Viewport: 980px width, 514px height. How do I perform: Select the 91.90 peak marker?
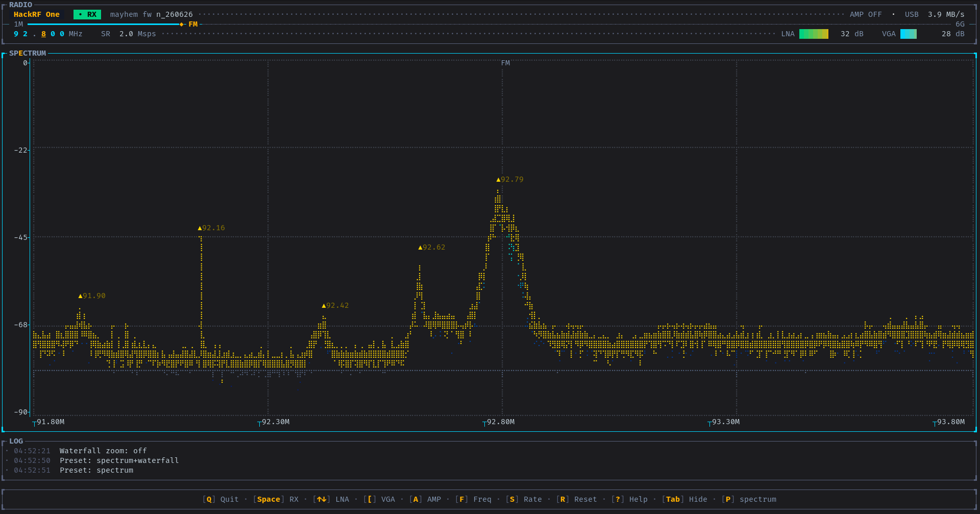click(x=92, y=296)
